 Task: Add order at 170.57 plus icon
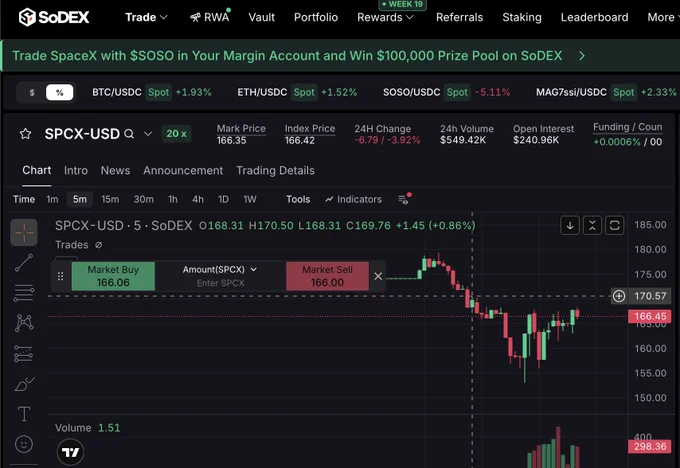(x=619, y=296)
